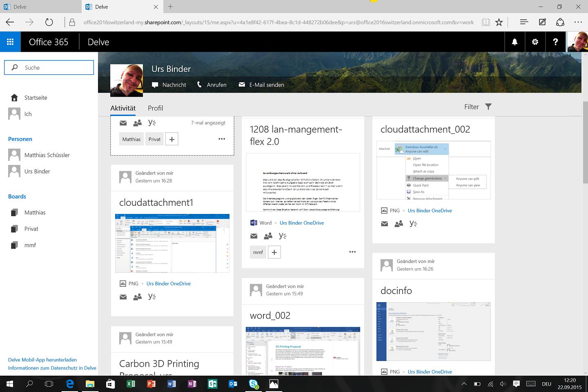
Task: Switch to the Profil tab
Action: pyautogui.click(x=155, y=108)
